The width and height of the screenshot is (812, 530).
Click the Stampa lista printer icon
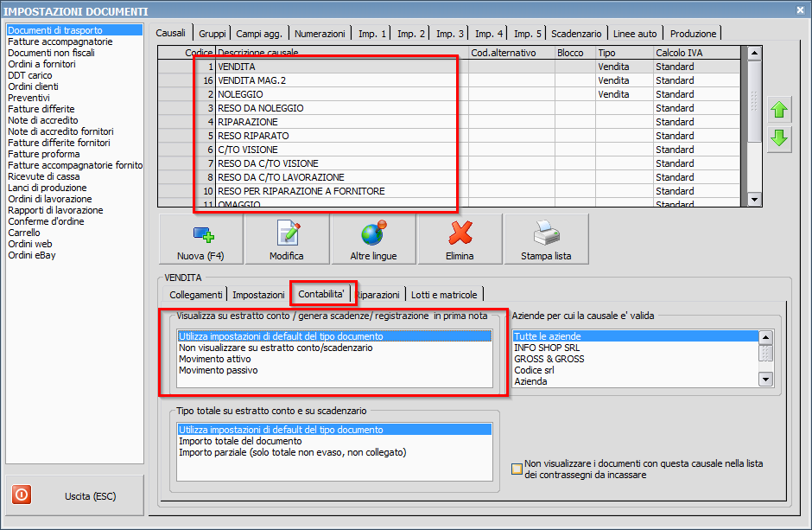click(x=546, y=233)
